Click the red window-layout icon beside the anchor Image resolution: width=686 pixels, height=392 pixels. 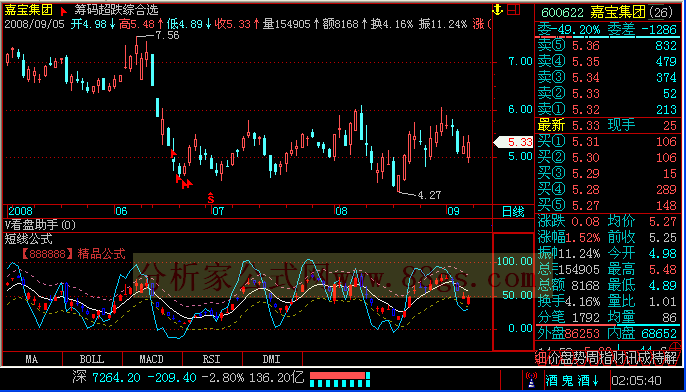click(x=514, y=9)
